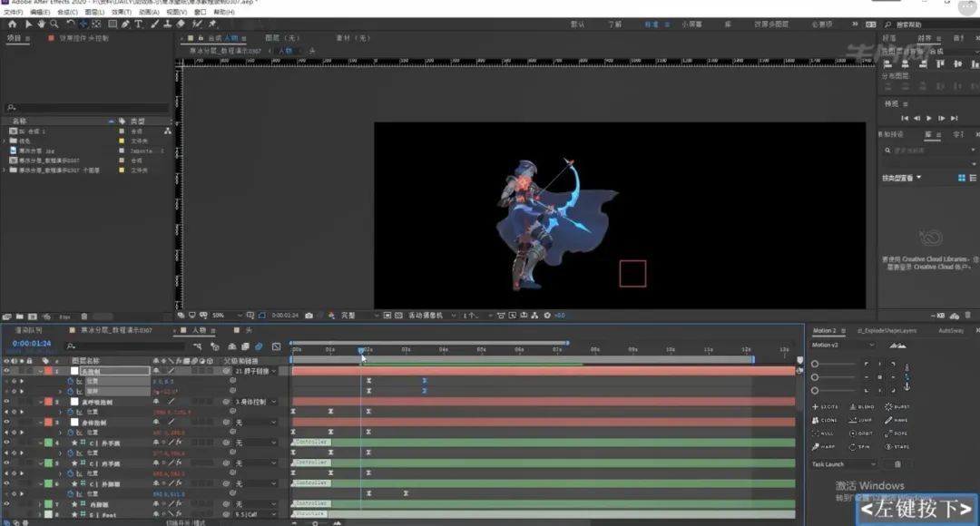
Task: Take a snapshot with camera icon
Action: (309, 316)
